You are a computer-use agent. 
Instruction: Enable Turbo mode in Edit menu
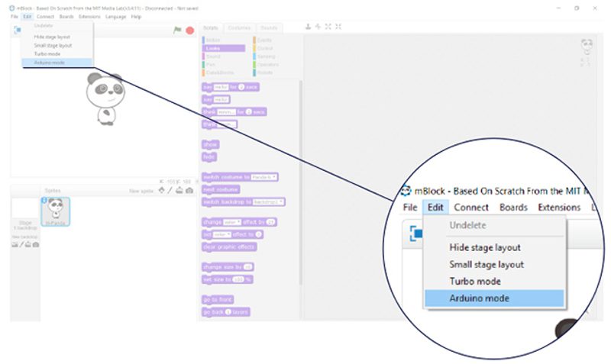57,54
